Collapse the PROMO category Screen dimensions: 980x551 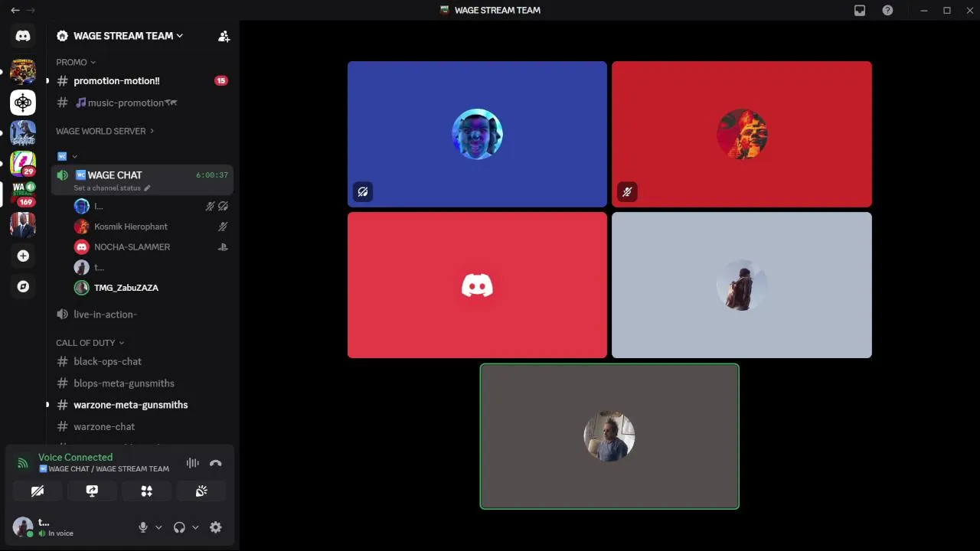pyautogui.click(x=76, y=62)
